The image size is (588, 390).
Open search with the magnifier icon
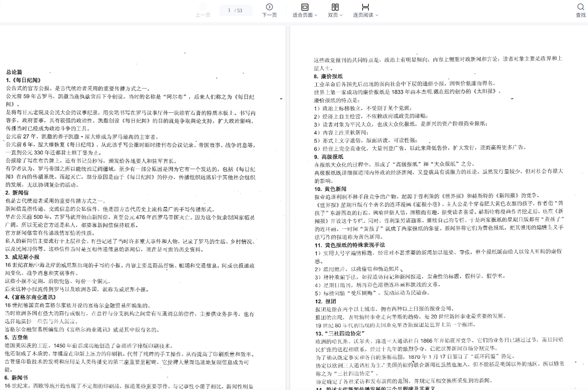(x=580, y=7)
